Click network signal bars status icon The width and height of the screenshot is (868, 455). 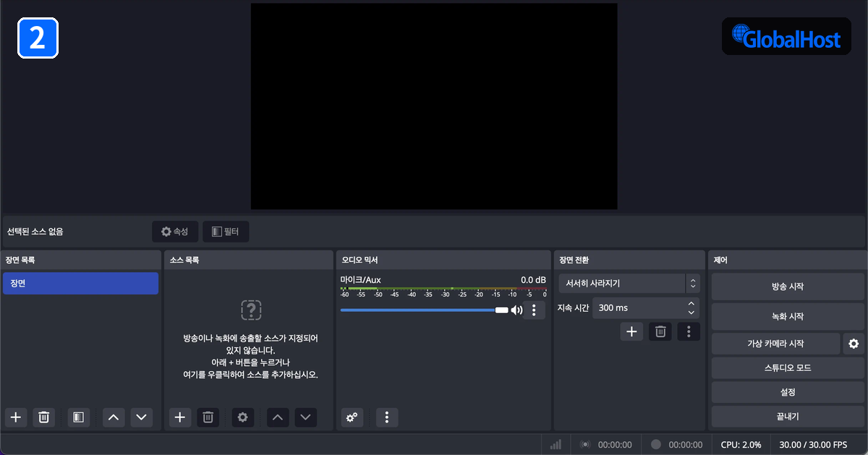pyautogui.click(x=556, y=444)
